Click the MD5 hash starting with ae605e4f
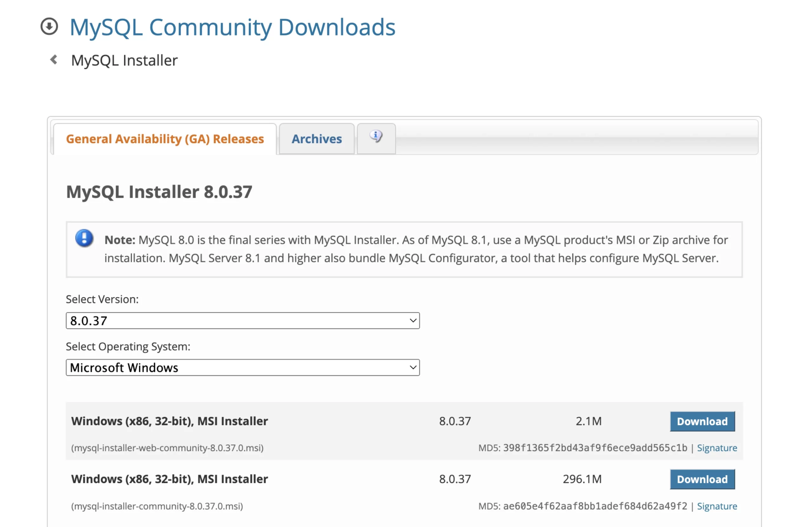This screenshot has height=527, width=812. (x=595, y=506)
